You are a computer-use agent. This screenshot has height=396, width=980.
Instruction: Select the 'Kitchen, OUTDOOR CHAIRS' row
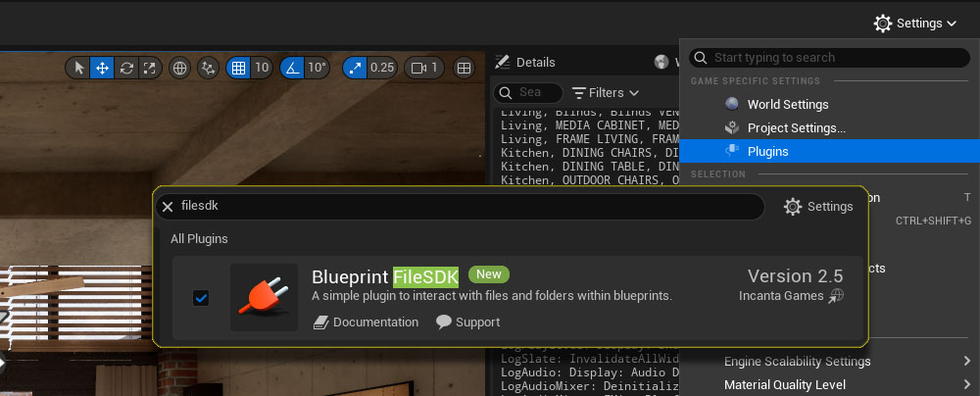(589, 180)
